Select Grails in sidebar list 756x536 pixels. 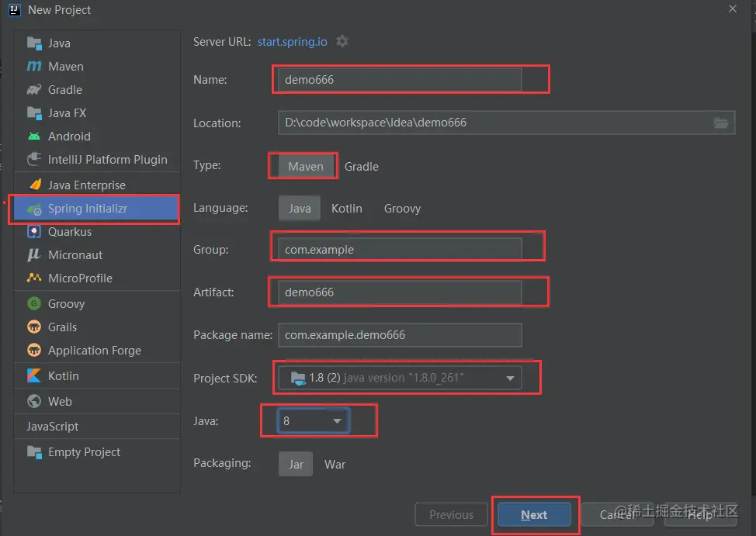[97, 327]
